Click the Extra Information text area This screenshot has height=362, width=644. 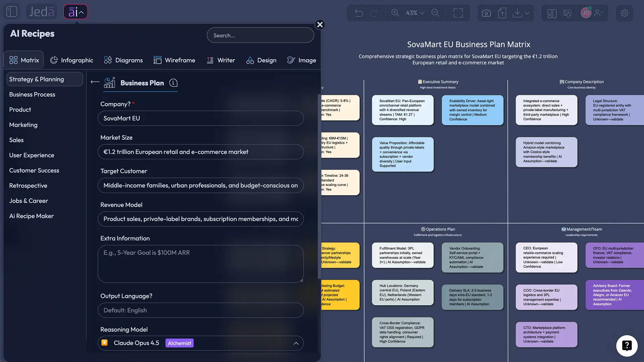point(201,264)
